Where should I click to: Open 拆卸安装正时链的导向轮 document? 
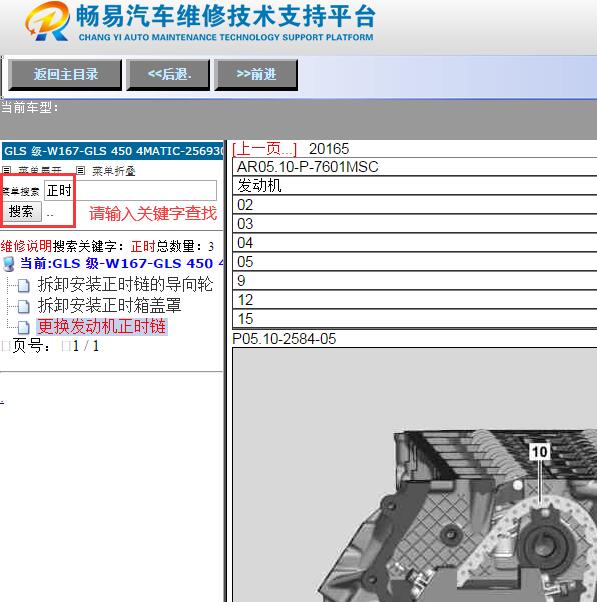click(125, 284)
